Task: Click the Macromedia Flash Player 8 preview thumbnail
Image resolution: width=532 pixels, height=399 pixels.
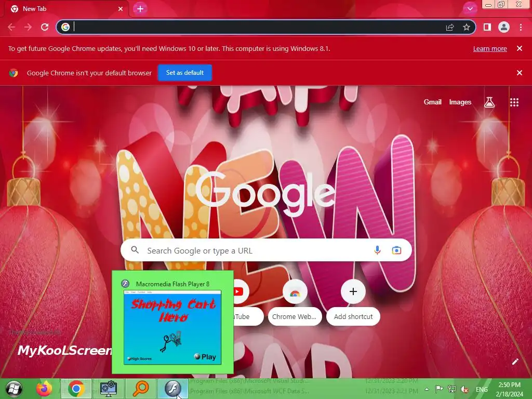Action: tap(172, 327)
